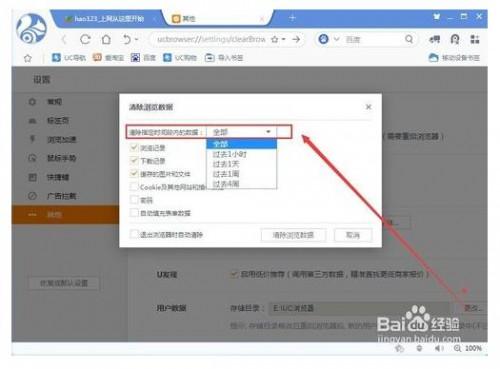Open the grid apps icon in toolbar

[x=475, y=39]
